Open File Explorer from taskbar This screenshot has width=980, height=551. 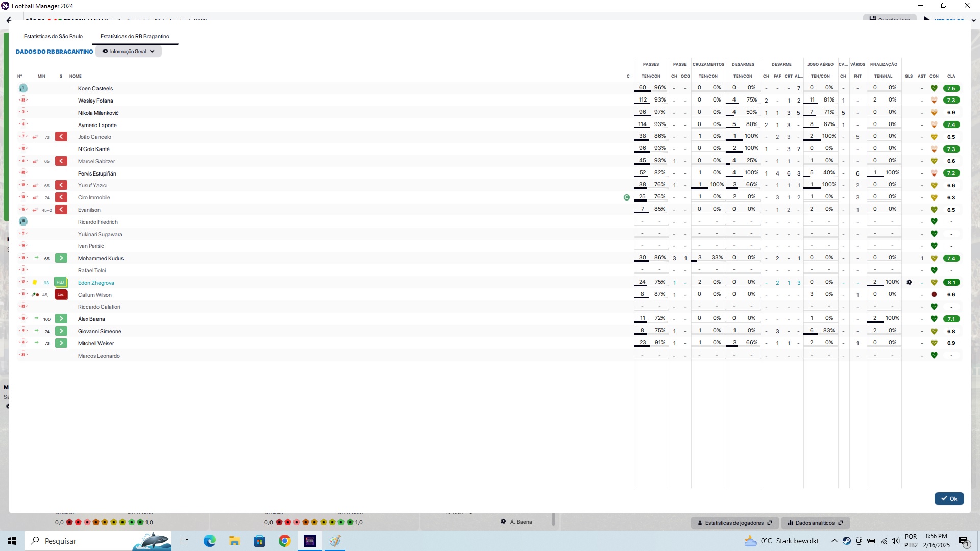pos(235,541)
